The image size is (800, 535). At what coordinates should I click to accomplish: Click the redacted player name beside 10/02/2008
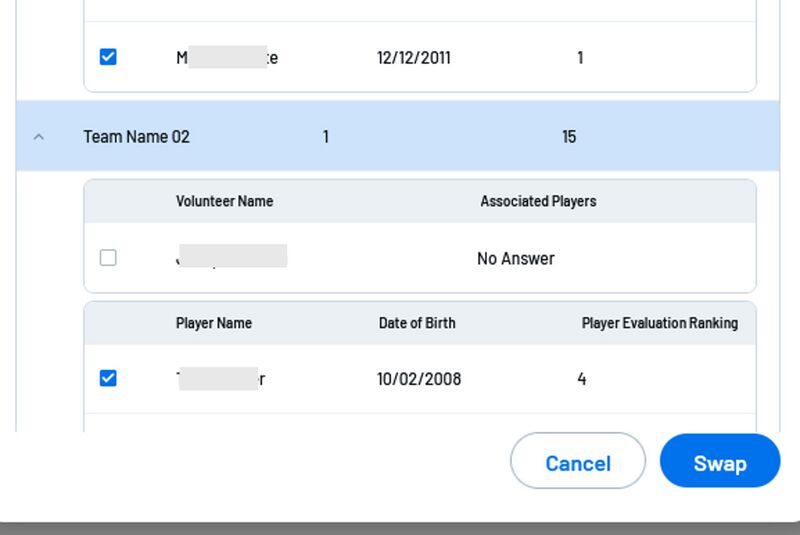[x=220, y=379]
